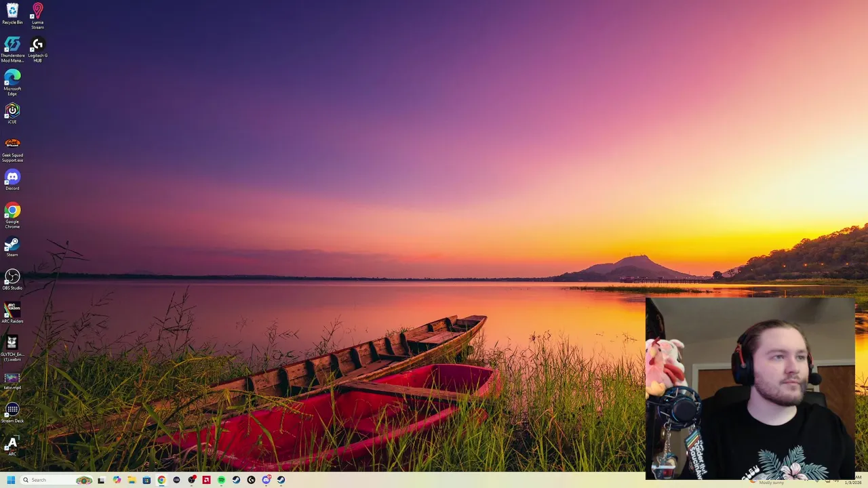Select Thunderstore Mod Manager desktop shortcut
Screen dimensions: 868x488
pyautogui.click(x=12, y=49)
